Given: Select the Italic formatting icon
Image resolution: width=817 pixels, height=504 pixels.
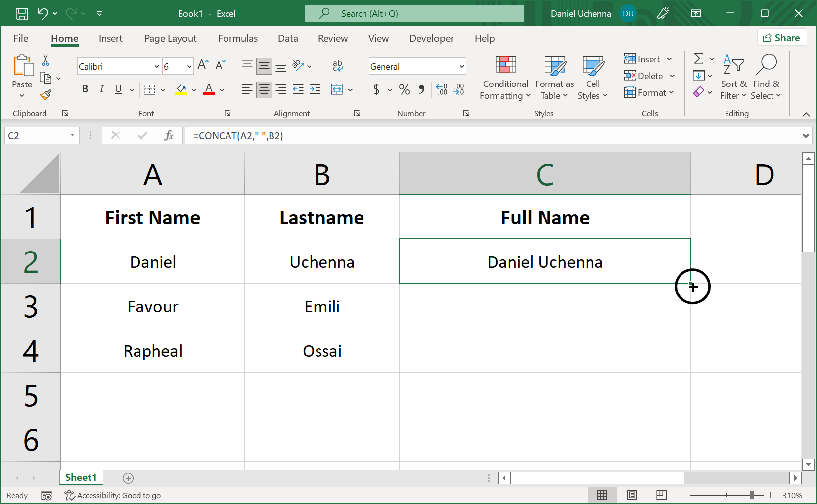Looking at the screenshot, I should coord(101,89).
